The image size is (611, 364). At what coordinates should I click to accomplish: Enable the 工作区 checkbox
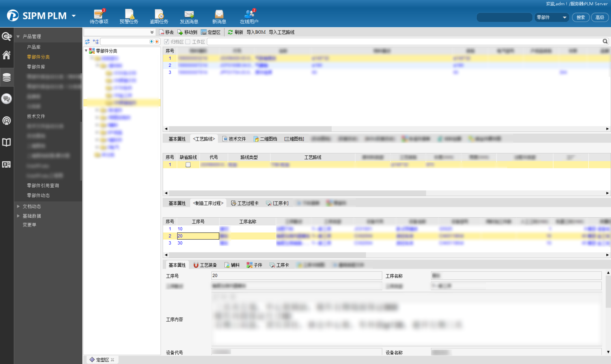point(188,42)
